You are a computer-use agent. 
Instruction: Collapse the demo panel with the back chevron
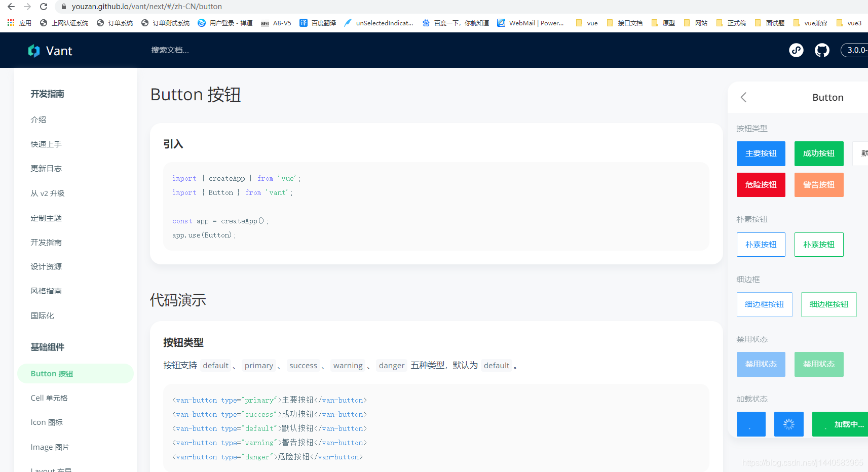[x=743, y=97]
